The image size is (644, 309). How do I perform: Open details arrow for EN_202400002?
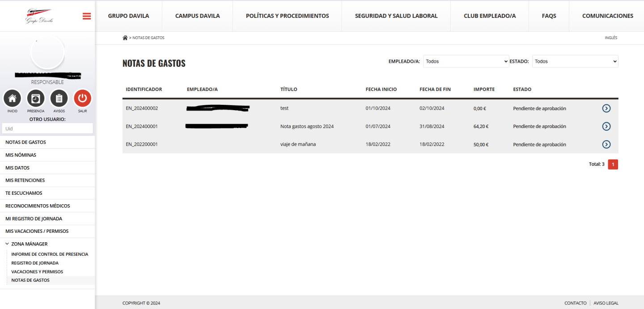point(606,108)
